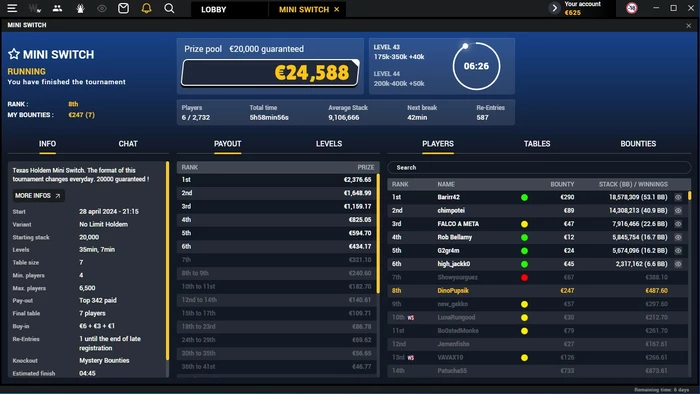Select the MINI SWITCH top tab
The height and width of the screenshot is (394, 700).
pos(304,9)
